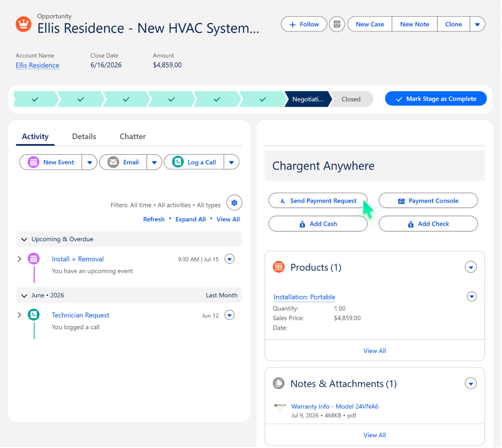This screenshot has height=448, width=502.
Task: Click Send Payment Request button
Action: pyautogui.click(x=318, y=200)
